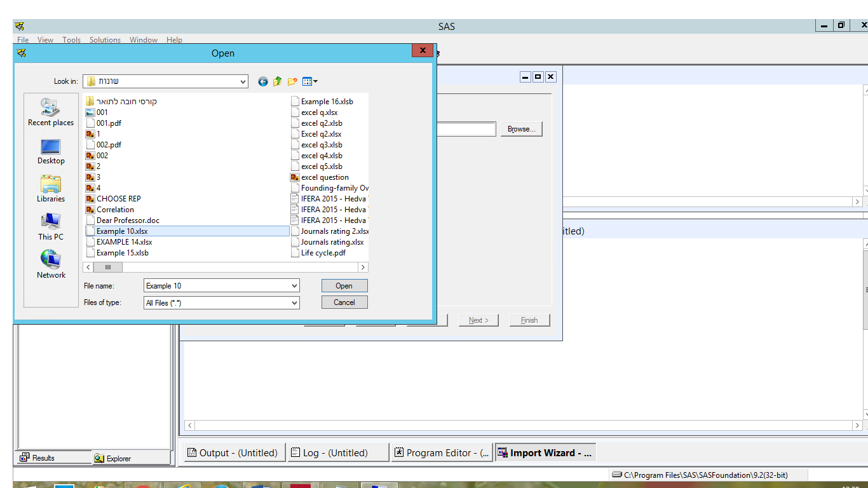
Task: Open the View Menu icon in Open dialog
Action: [310, 81]
